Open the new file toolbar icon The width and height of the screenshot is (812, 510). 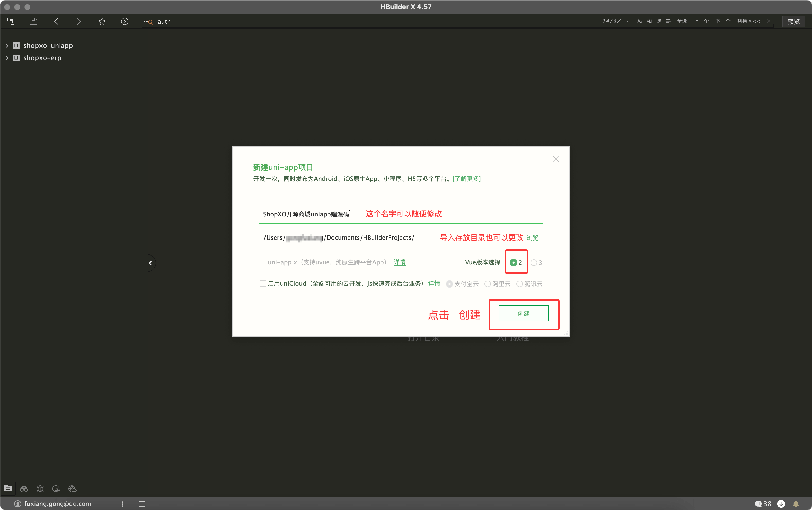[10, 21]
